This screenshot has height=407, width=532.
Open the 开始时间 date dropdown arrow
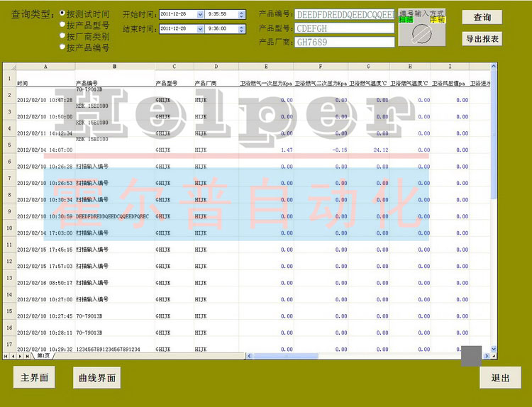pos(200,14)
